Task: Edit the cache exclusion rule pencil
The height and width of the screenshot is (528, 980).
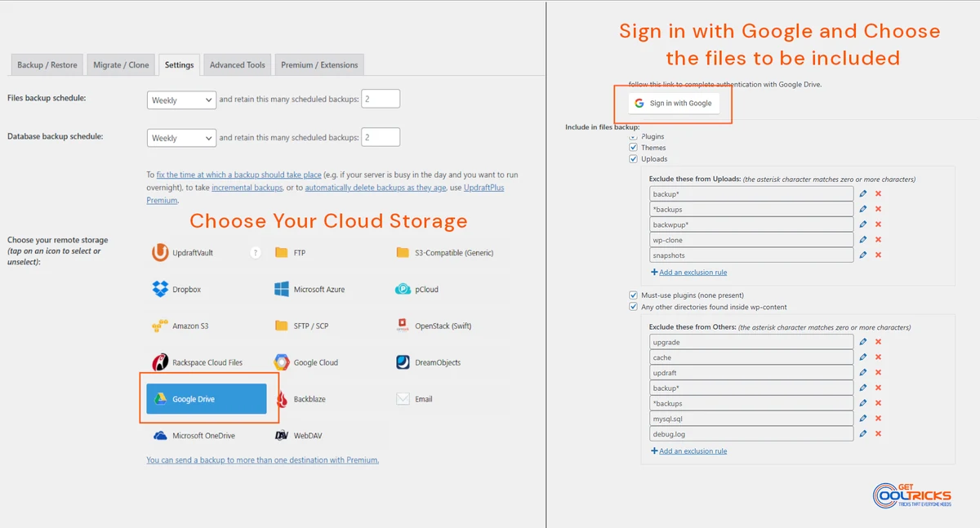Action: [863, 357]
